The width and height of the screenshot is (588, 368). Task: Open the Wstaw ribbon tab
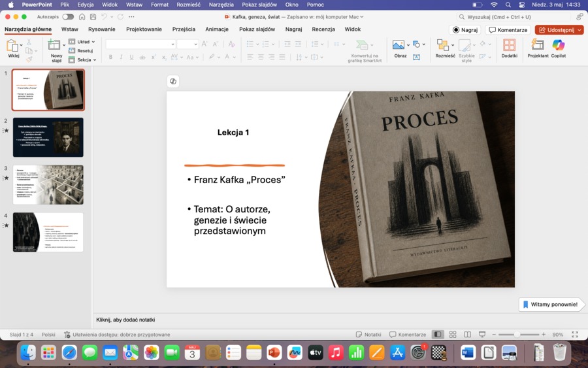click(x=70, y=29)
